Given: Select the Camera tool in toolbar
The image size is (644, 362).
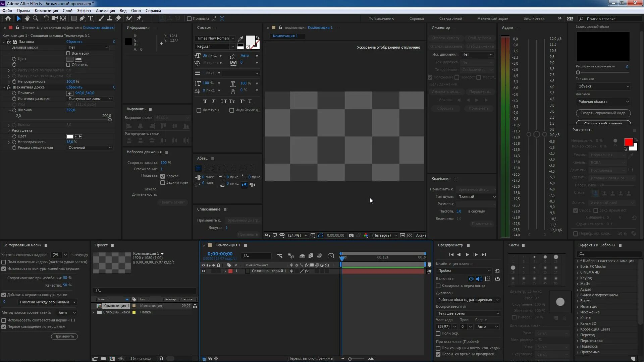Looking at the screenshot, I should (54, 18).
